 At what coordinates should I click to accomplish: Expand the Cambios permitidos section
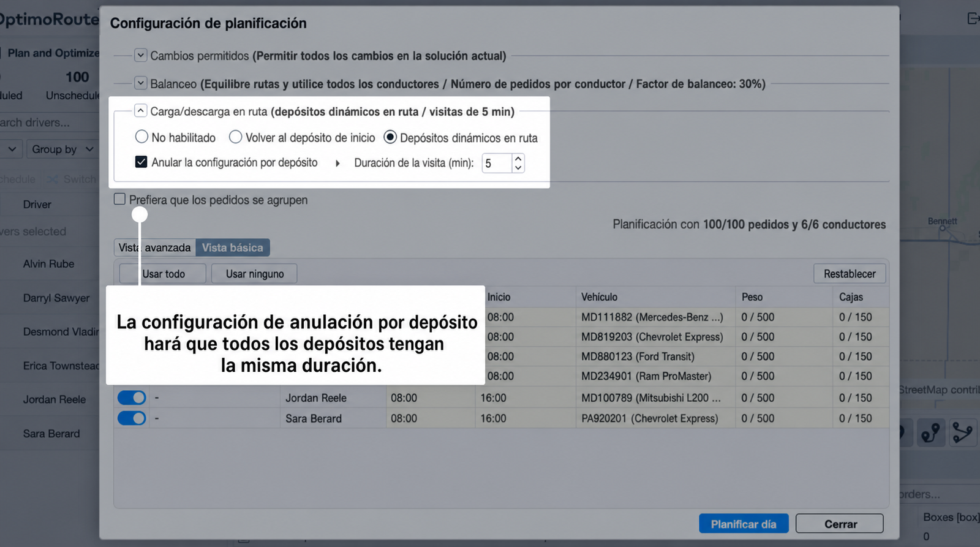[140, 55]
